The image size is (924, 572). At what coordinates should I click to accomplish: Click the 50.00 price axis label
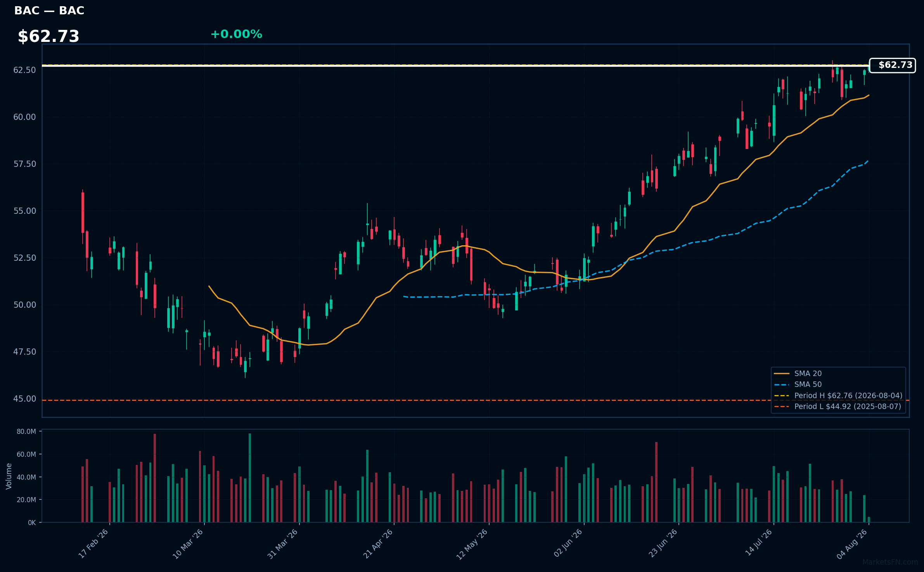(24, 305)
